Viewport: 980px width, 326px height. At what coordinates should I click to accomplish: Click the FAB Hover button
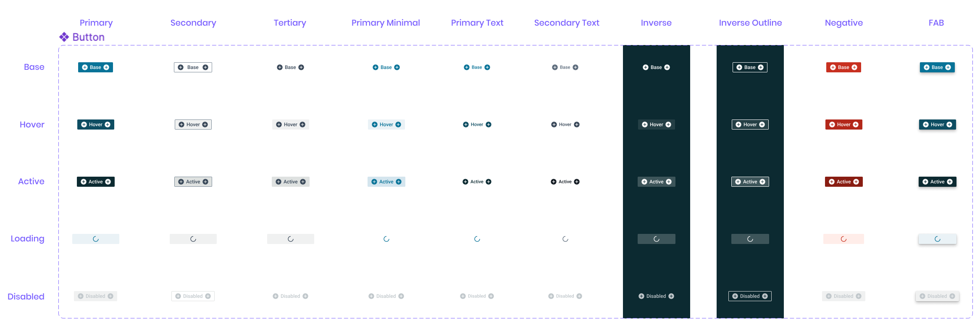(938, 125)
